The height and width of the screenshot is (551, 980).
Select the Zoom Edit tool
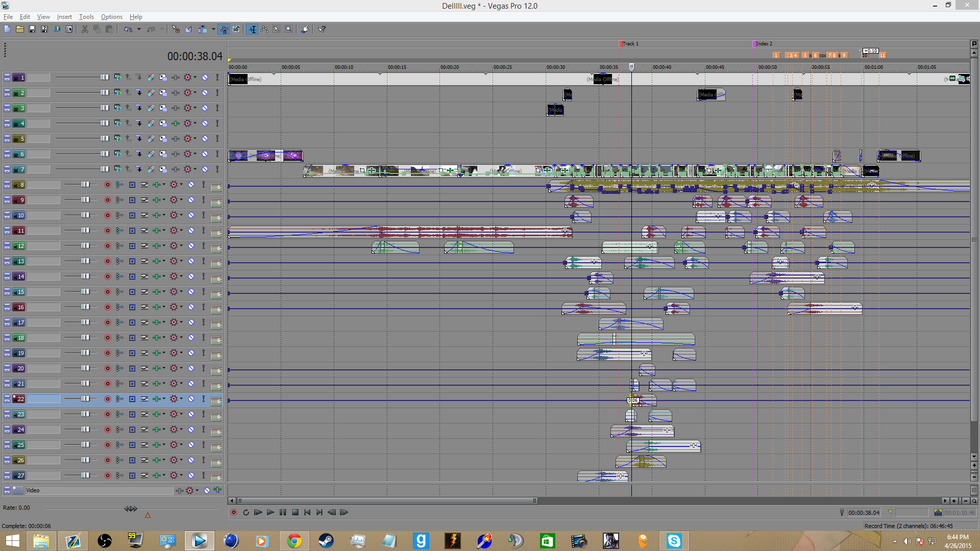289,29
